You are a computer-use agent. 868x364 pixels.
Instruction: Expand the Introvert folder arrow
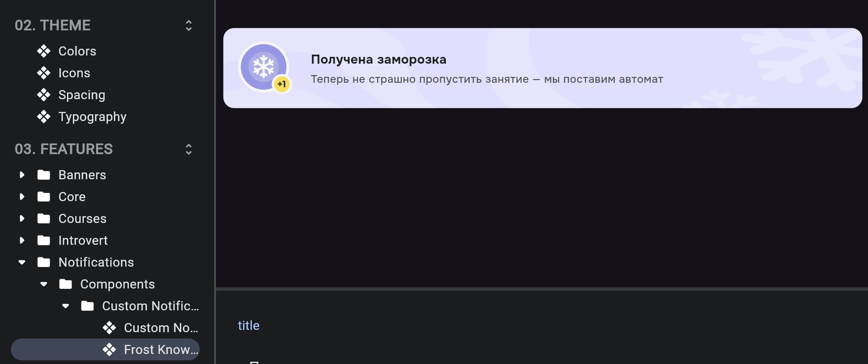pos(22,240)
